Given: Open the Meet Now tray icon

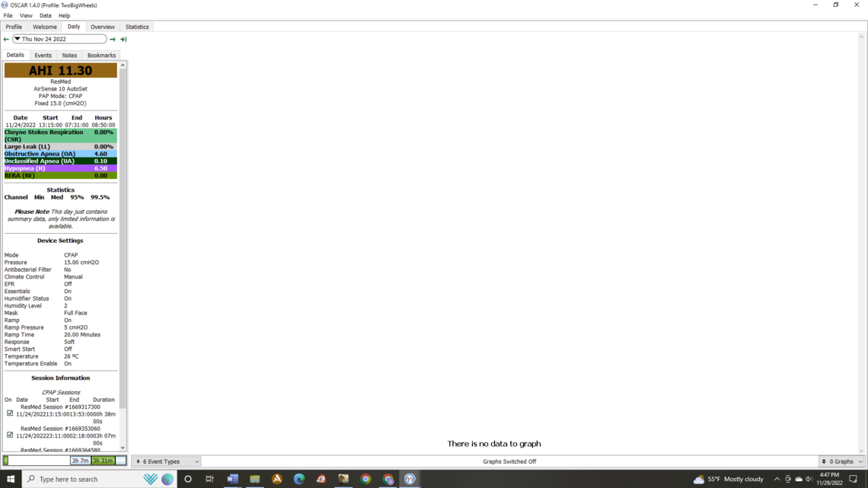Looking at the screenshot, I should pos(788,479).
